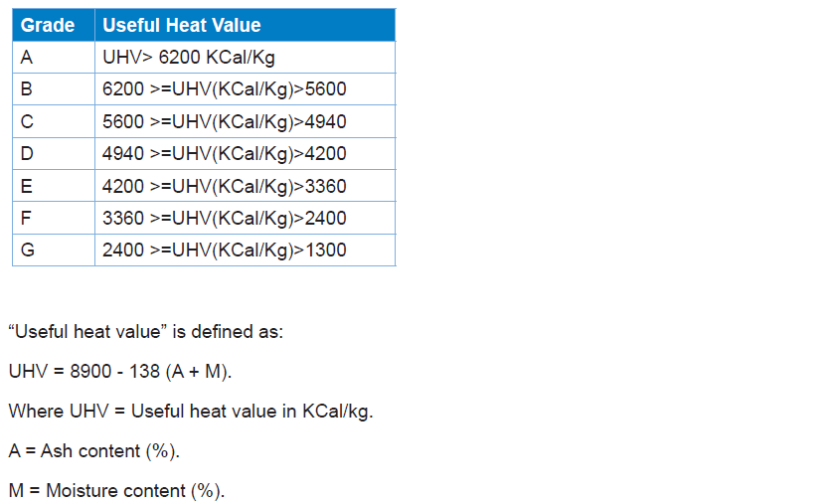Click the cell starting with 4200 >=UHV
Viewport: 839px width, 504px height.
click(x=225, y=186)
